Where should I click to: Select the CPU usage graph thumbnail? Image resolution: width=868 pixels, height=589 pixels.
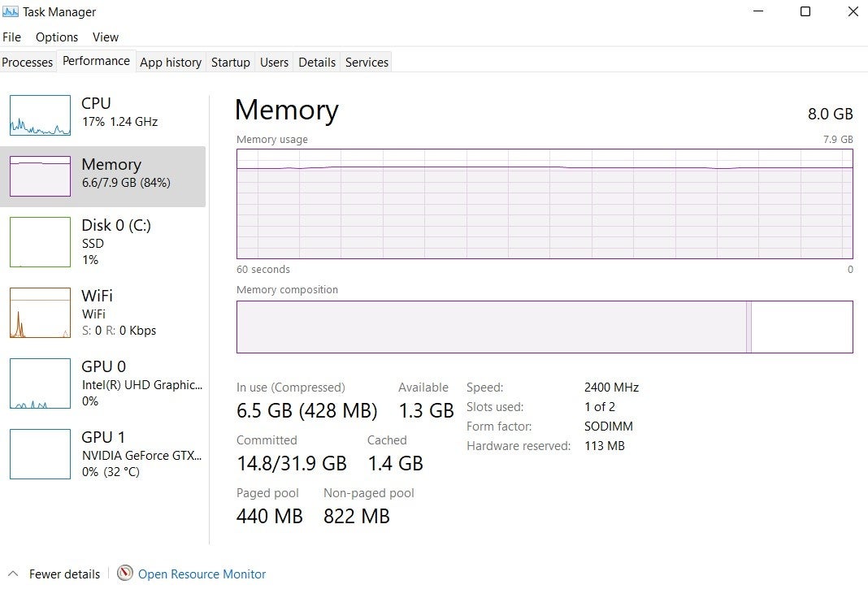pos(40,115)
